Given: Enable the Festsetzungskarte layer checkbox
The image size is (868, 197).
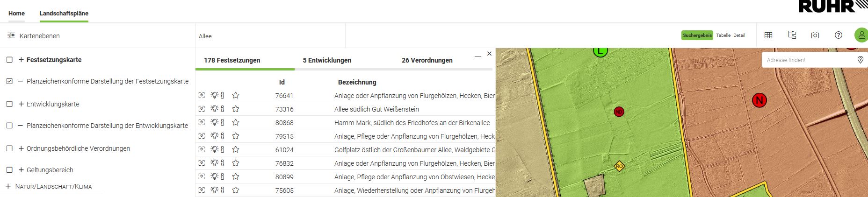Looking at the screenshot, I should pyautogui.click(x=9, y=60).
